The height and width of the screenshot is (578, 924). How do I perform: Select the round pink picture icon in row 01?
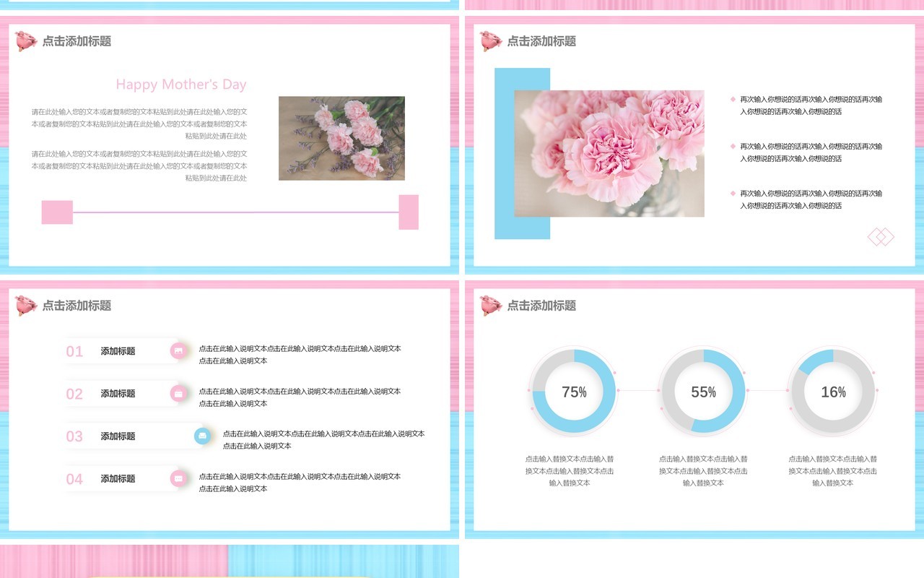(179, 351)
